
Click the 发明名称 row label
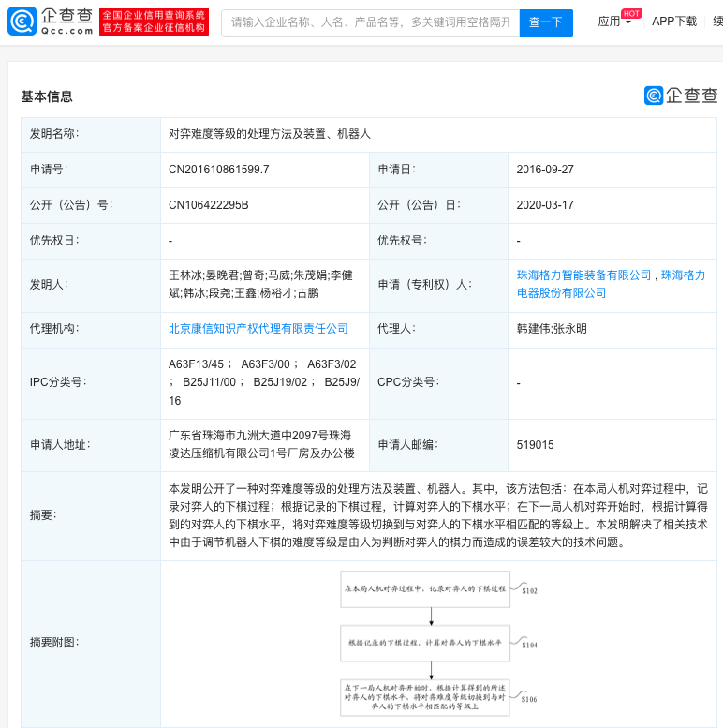tap(54, 134)
